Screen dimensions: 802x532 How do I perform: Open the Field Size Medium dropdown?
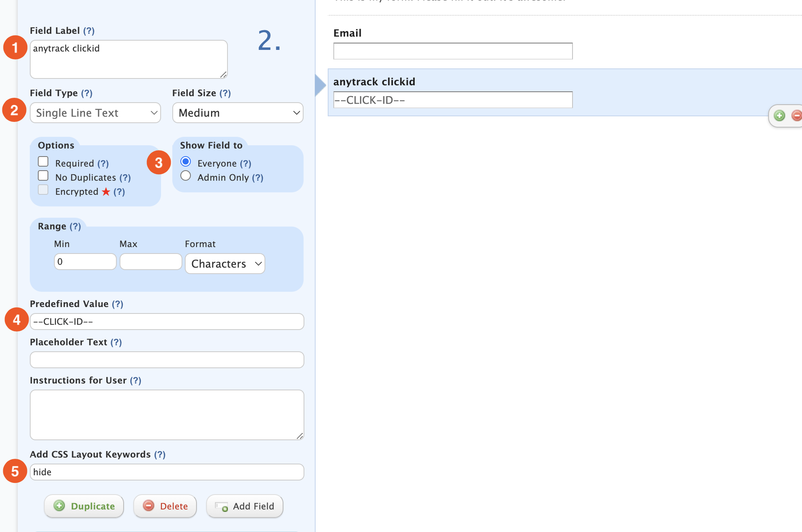(238, 113)
